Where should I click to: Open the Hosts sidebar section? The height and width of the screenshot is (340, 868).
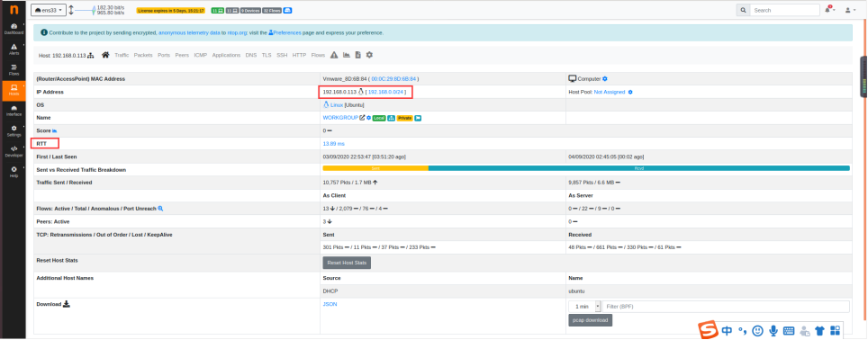point(14,90)
